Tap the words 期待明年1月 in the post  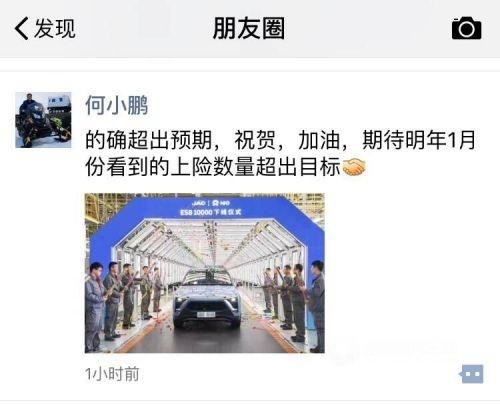[x=419, y=140]
